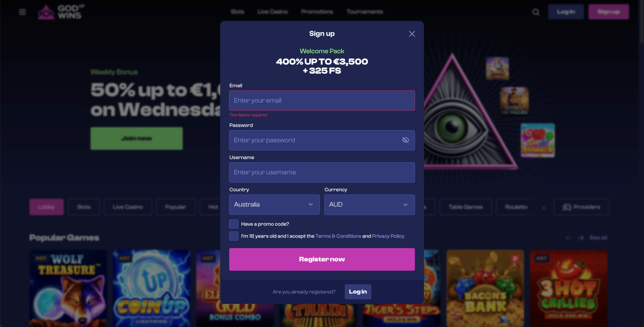
Task: Check the Have a promo code box
Action: (234, 224)
